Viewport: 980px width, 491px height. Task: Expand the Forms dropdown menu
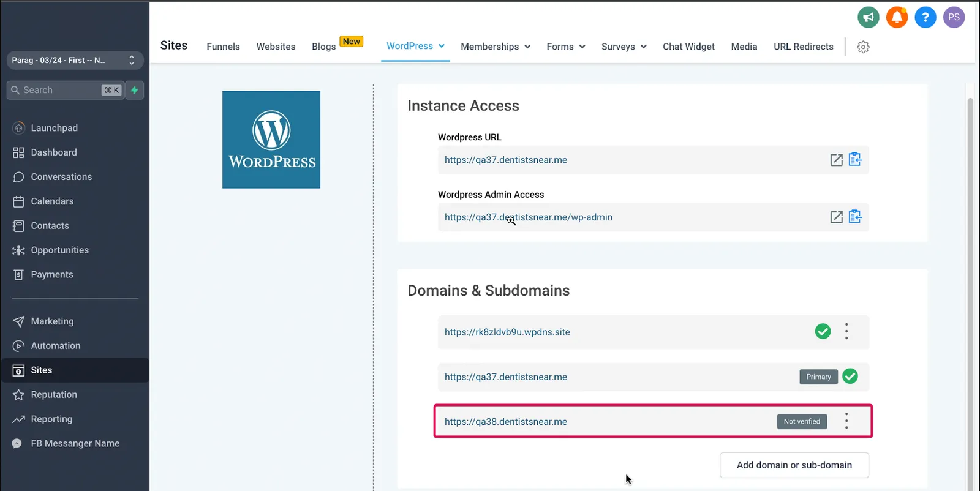(x=582, y=47)
